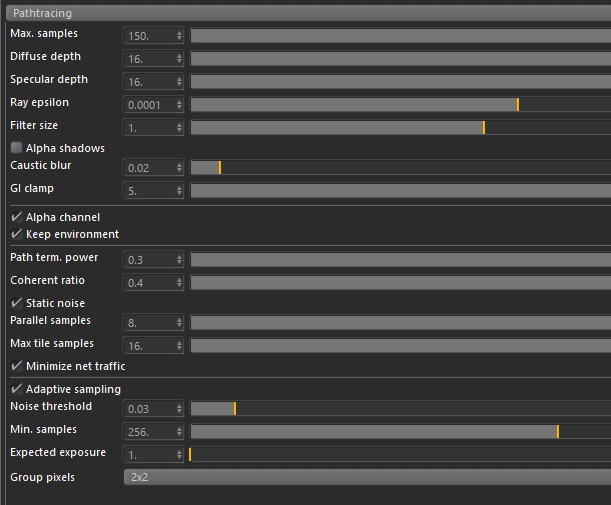Screen dimensions: 611x505
Task: Toggle the Alpha shadows checkbox
Action: 16,148
